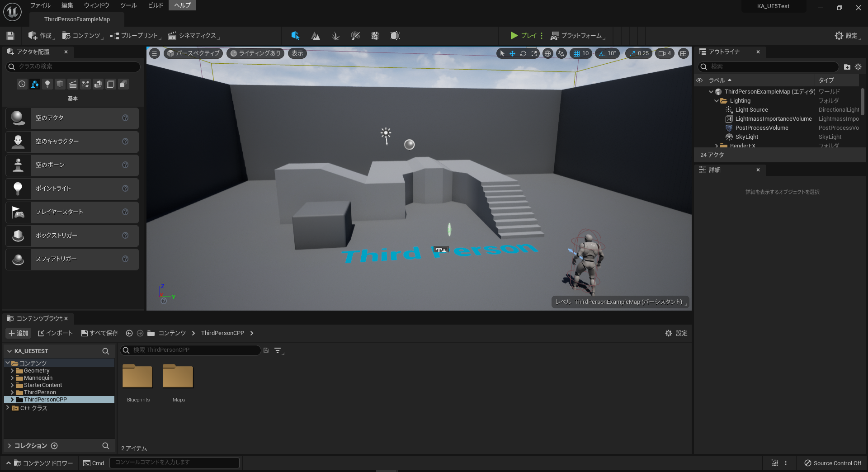Click Save All in Content Browser

(99, 333)
